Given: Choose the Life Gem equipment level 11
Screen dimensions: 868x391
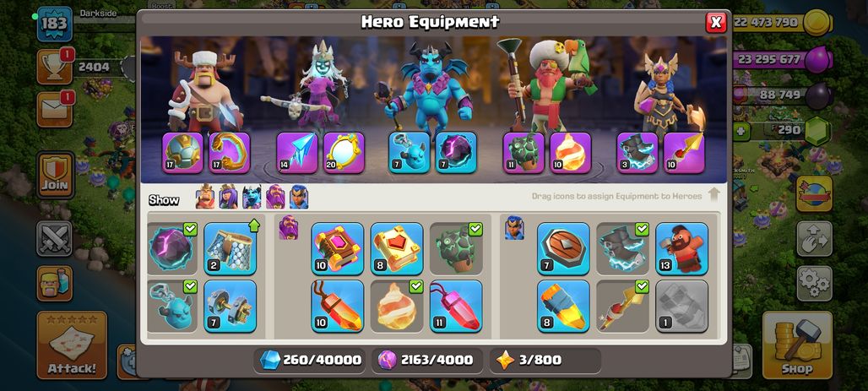Looking at the screenshot, I should (x=456, y=307).
